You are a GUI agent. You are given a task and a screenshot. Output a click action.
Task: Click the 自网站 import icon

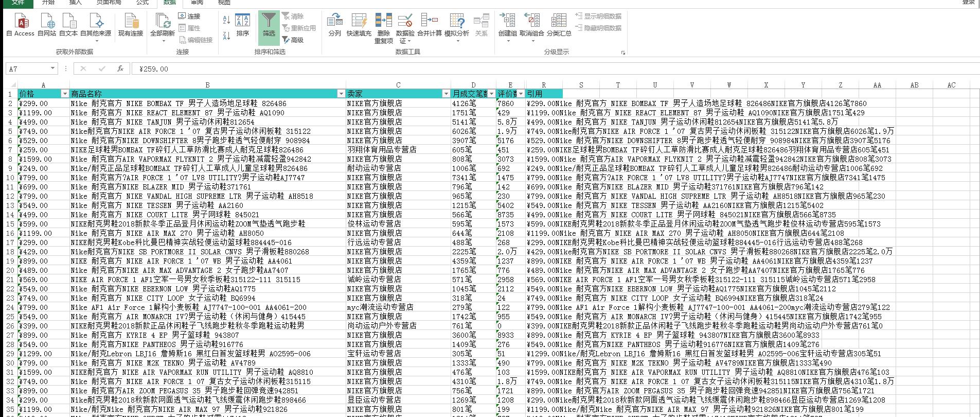(47, 25)
